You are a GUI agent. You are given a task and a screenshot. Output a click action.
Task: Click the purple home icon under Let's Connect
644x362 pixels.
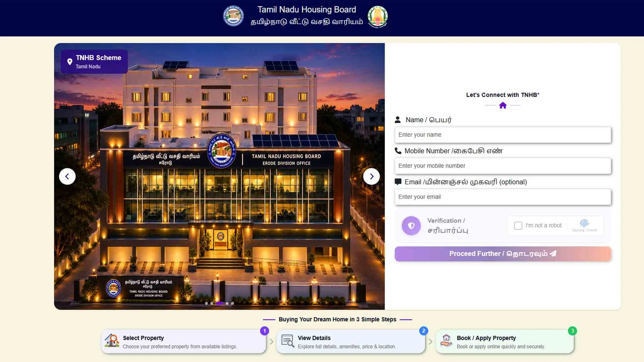(502, 105)
